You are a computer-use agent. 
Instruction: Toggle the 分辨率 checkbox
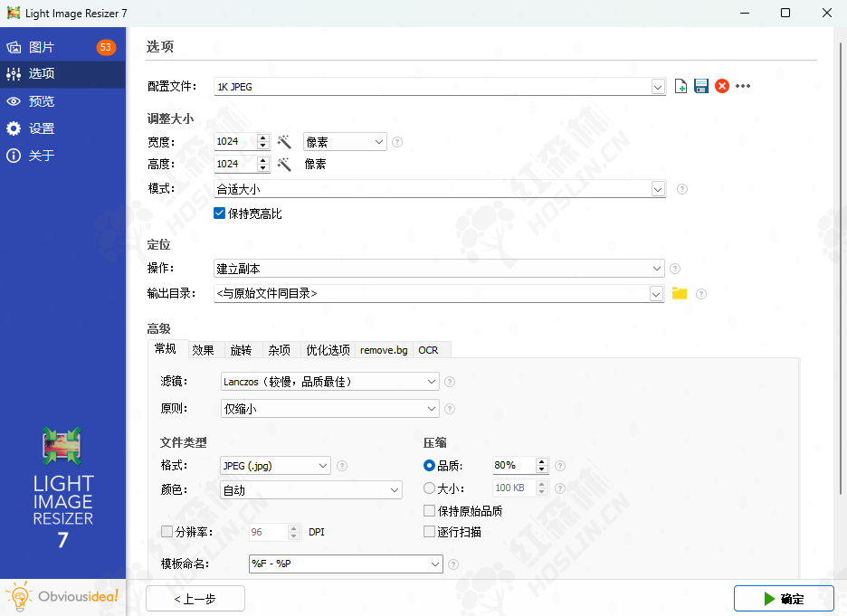point(167,532)
